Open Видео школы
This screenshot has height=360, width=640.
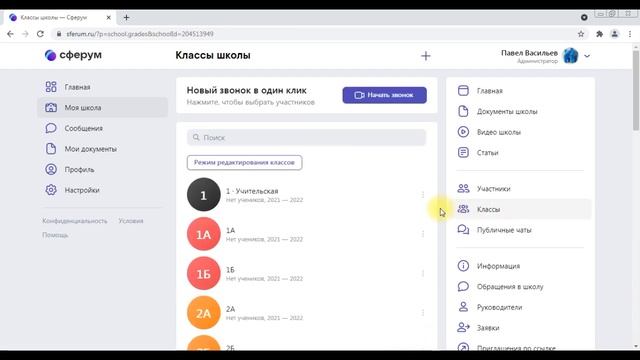click(489, 132)
